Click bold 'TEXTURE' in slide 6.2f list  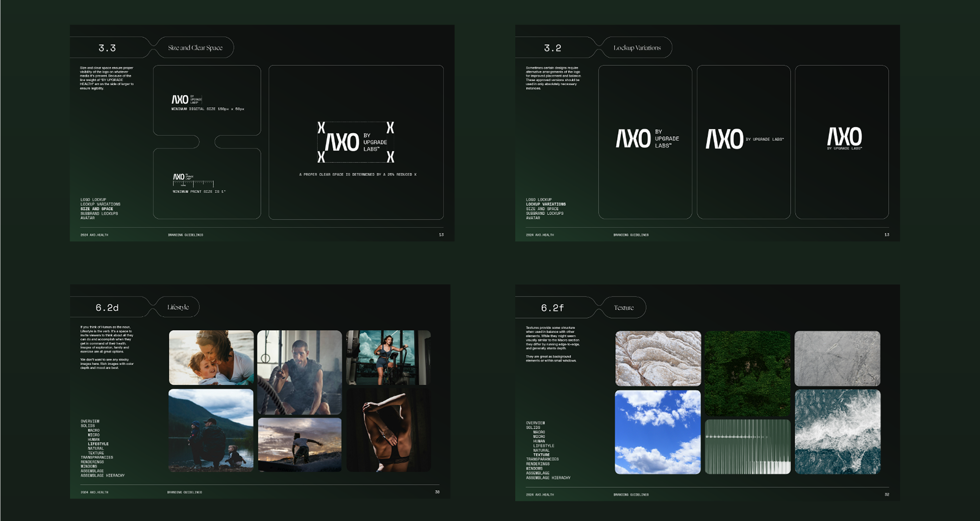pos(542,455)
